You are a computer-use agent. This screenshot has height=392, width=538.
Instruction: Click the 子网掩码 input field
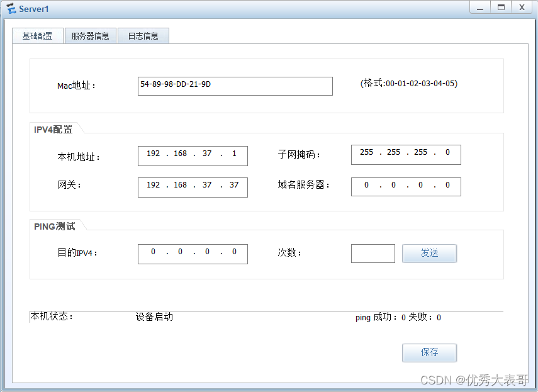(x=406, y=155)
